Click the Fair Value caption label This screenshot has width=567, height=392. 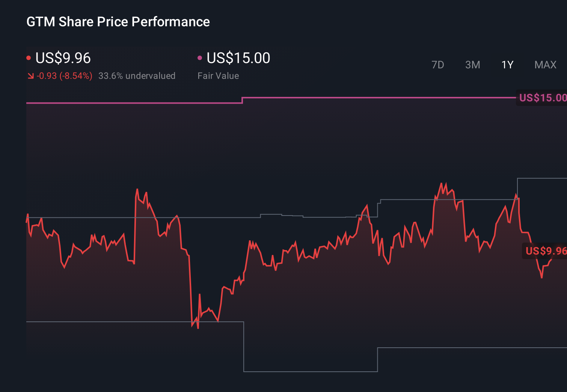click(218, 75)
